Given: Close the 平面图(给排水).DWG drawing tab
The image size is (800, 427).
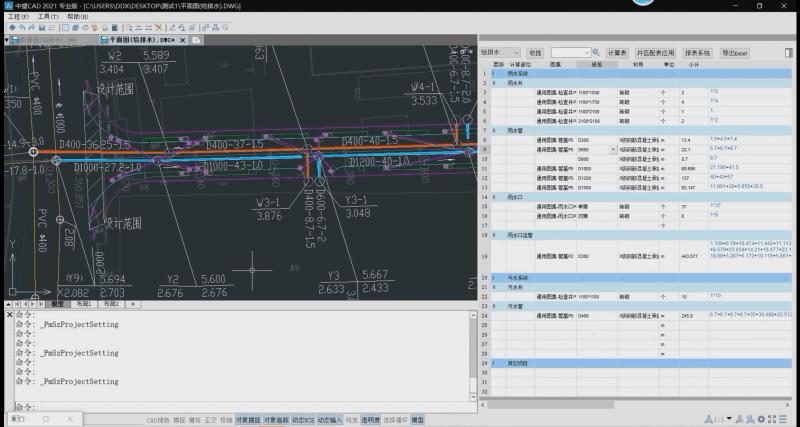Looking at the screenshot, I should (x=182, y=40).
